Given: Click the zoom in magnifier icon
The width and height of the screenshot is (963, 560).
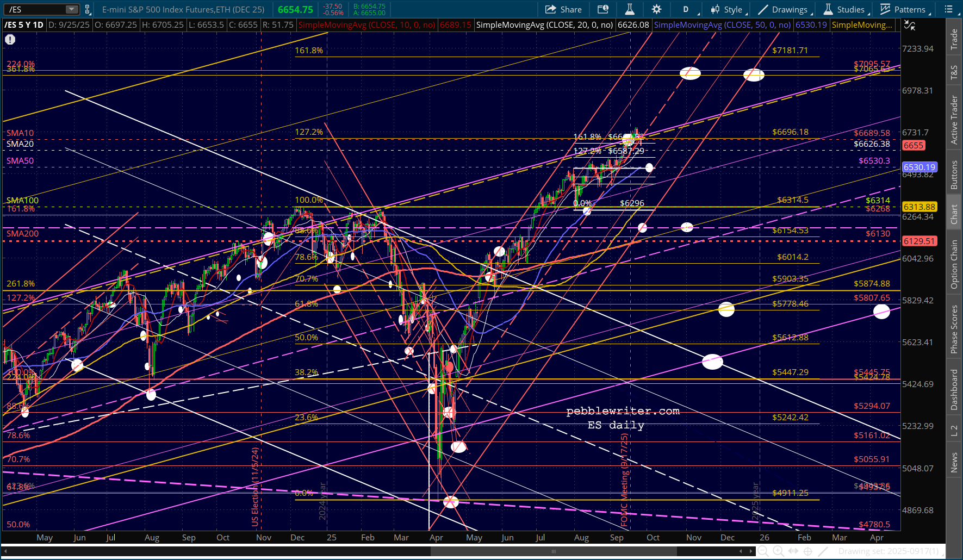Looking at the screenshot, I should [779, 551].
